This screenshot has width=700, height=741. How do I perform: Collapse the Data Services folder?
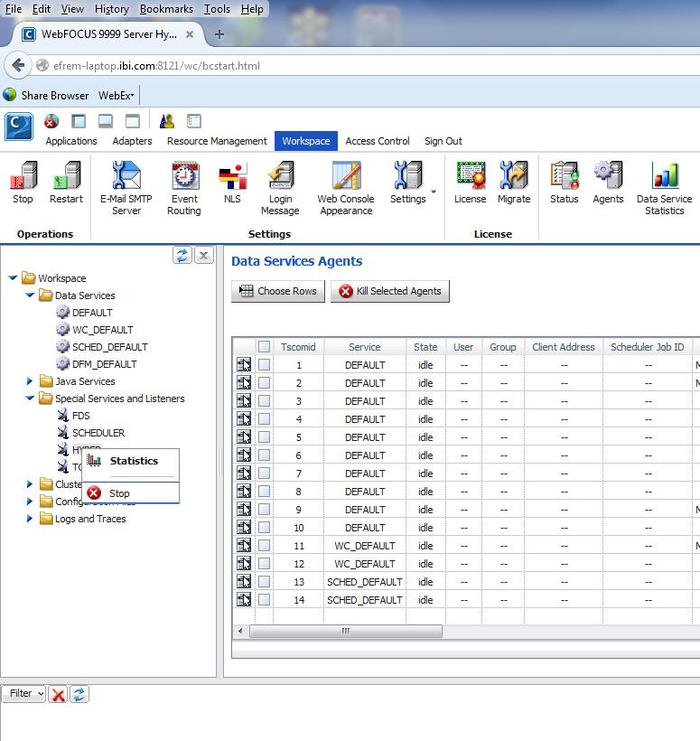click(30, 295)
